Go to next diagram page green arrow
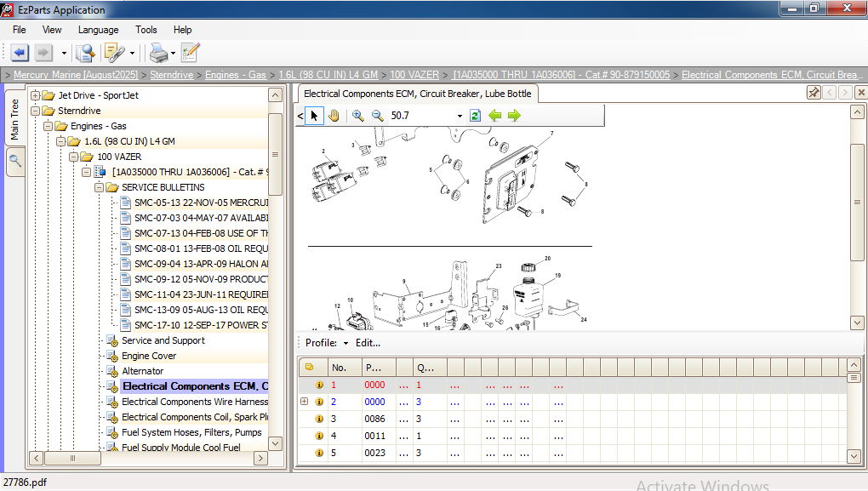868x491 pixels. (x=514, y=116)
